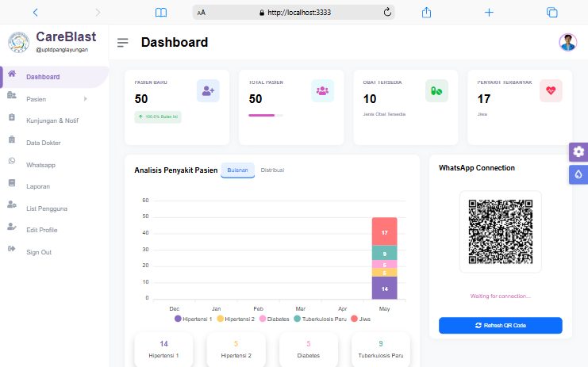Image resolution: width=588 pixels, height=367 pixels.
Task: Click Penyakit Terbanyak heartbeat icon
Action: coord(551,90)
